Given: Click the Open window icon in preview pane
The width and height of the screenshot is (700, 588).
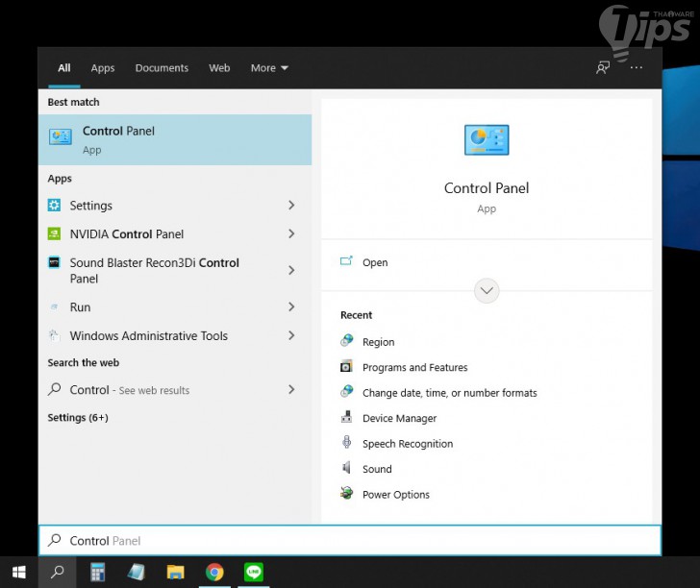Looking at the screenshot, I should point(346,261).
